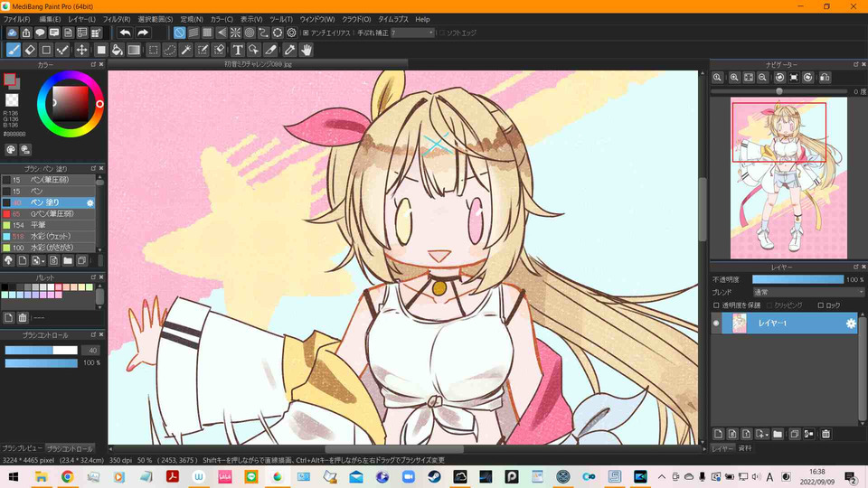Zoom in using Navigator magnifier plus
The width and height of the screenshot is (868, 488).
point(734,78)
